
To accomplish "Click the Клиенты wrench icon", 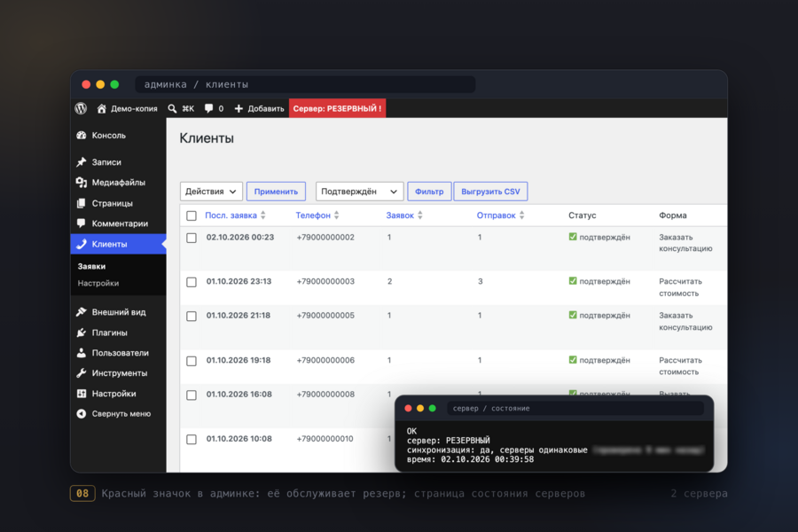I will 82,244.
